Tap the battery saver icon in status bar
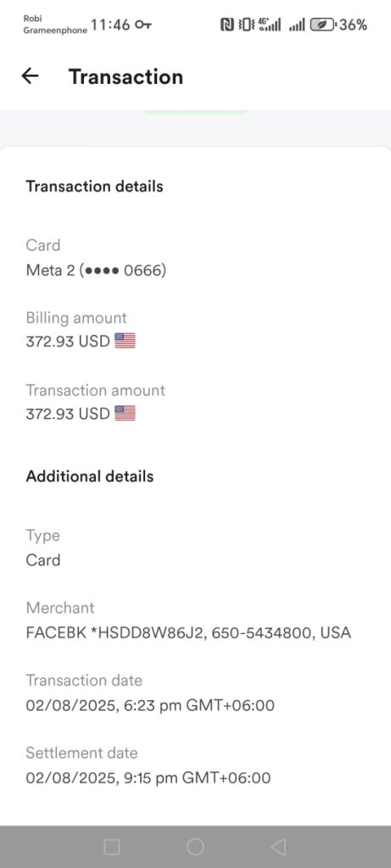The width and height of the screenshot is (391, 868). pyautogui.click(x=322, y=25)
